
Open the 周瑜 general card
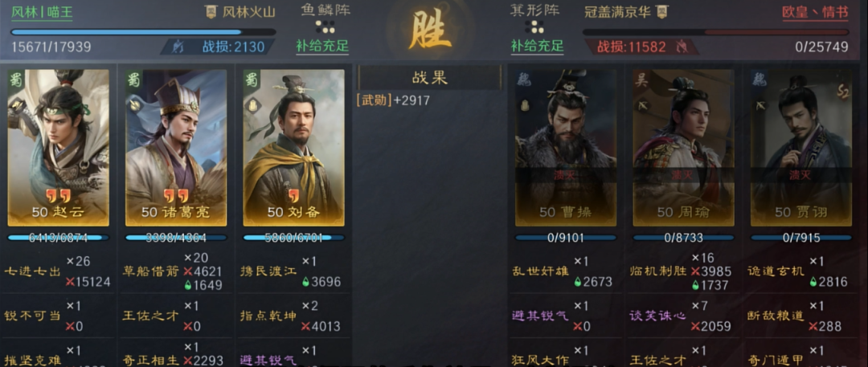click(x=684, y=147)
